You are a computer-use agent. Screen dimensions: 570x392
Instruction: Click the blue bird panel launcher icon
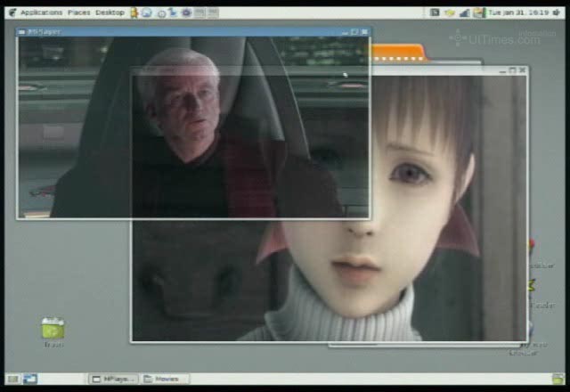pyautogui.click(x=174, y=12)
